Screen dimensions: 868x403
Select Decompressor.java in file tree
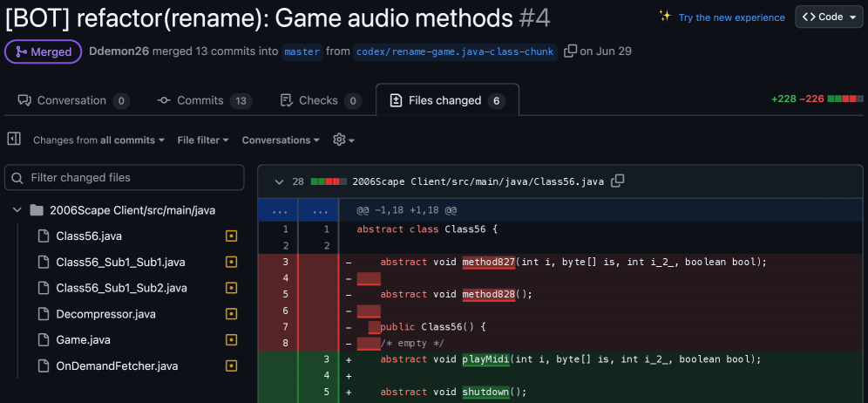[x=105, y=314]
